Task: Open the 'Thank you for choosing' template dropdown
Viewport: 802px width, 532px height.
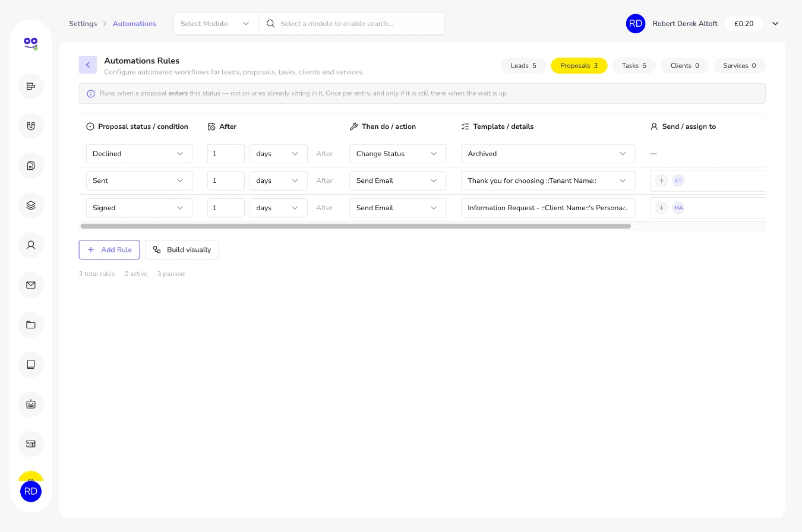Action: [x=548, y=180]
